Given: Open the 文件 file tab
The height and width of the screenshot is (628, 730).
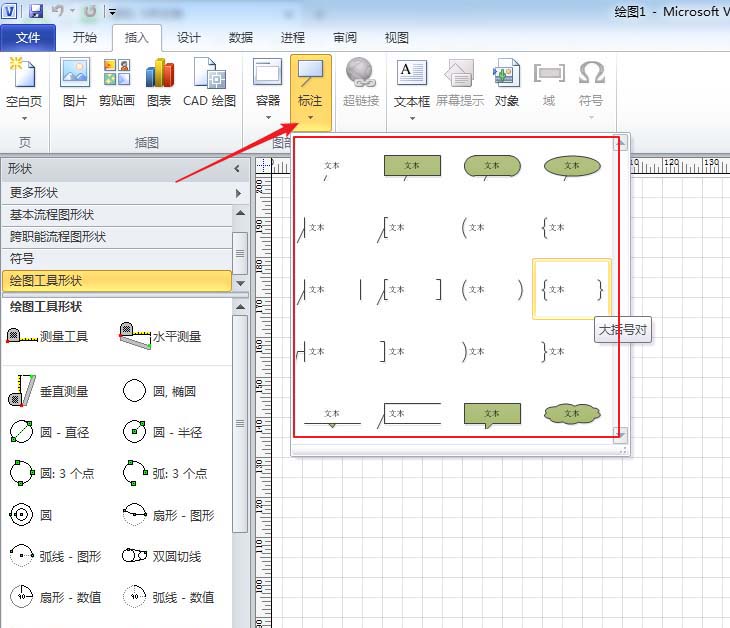Looking at the screenshot, I should tap(28, 38).
